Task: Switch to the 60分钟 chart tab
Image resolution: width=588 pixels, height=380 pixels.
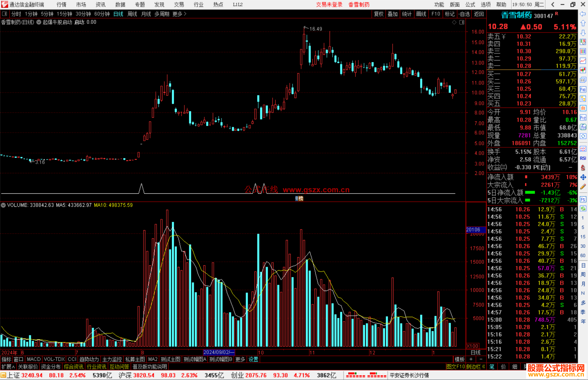Action: (x=102, y=14)
